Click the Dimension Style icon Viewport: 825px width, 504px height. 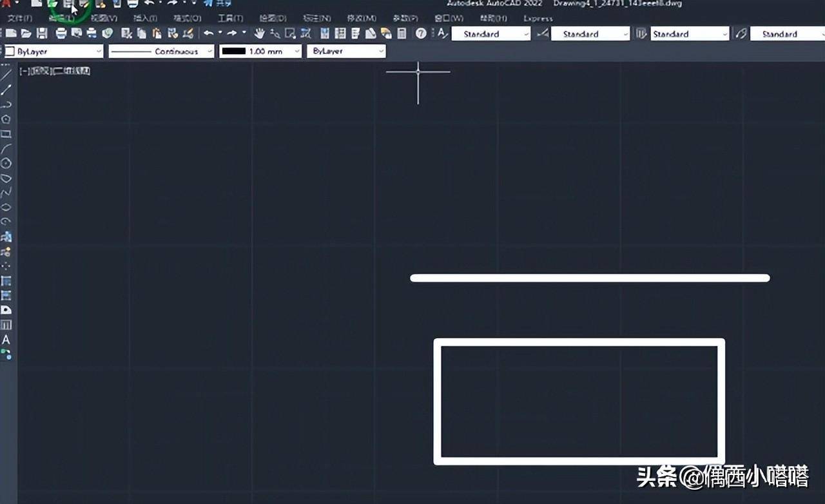(x=542, y=34)
